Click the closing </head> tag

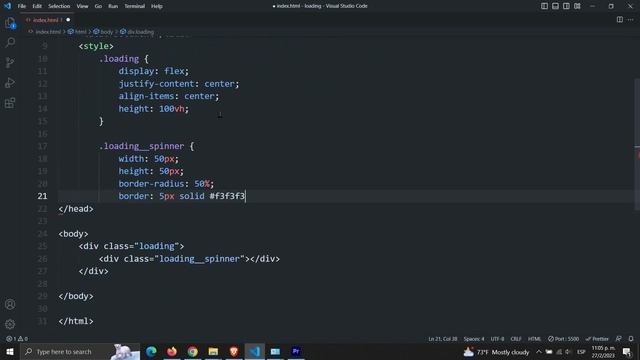(x=76, y=209)
